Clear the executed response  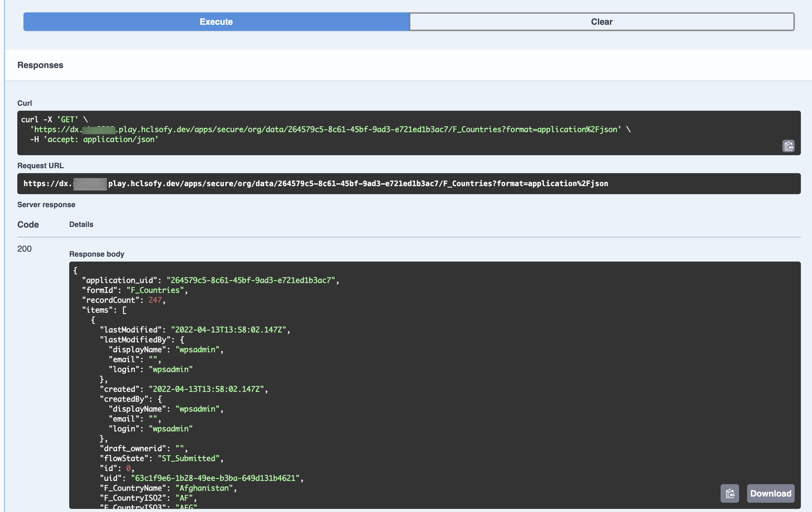click(x=601, y=22)
